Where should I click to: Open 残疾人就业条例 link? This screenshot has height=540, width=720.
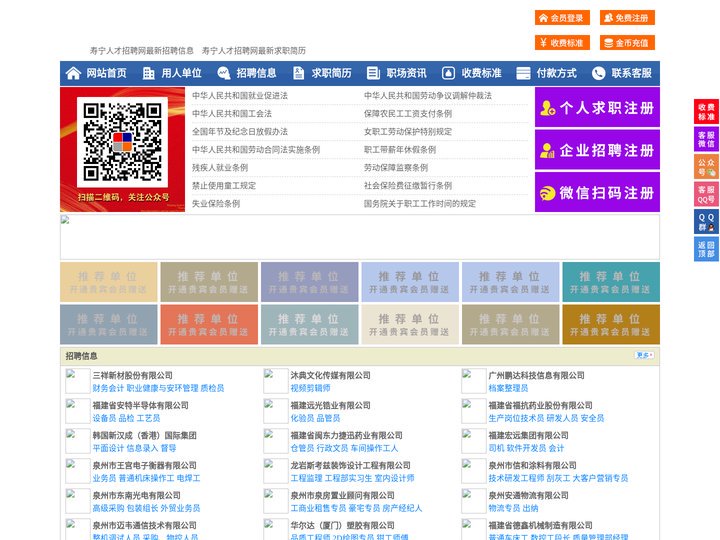tap(219, 168)
